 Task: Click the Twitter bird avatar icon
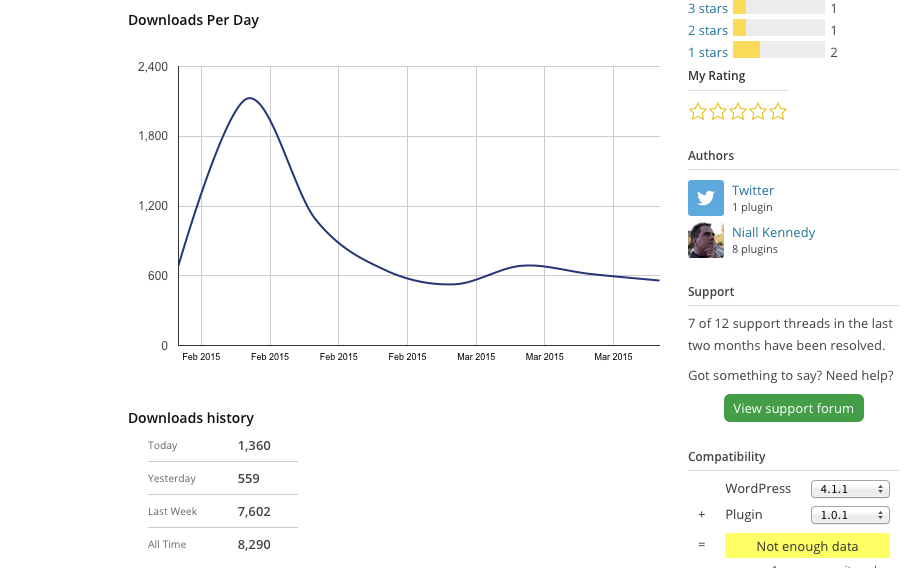click(x=706, y=198)
